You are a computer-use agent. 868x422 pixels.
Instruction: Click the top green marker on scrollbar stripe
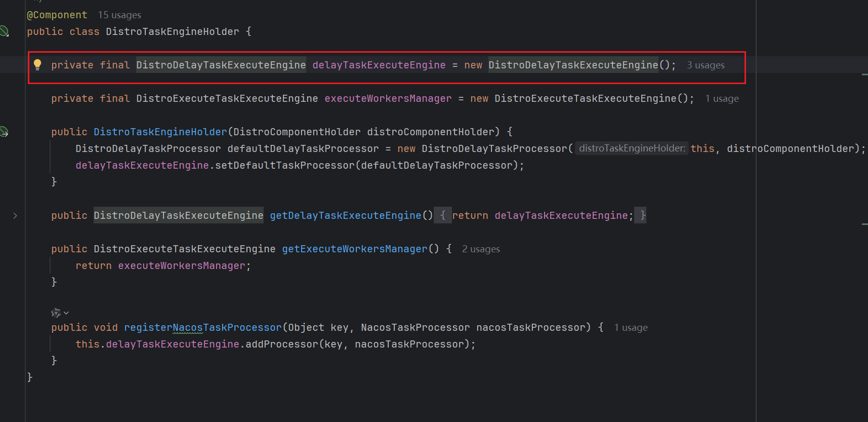[864, 74]
